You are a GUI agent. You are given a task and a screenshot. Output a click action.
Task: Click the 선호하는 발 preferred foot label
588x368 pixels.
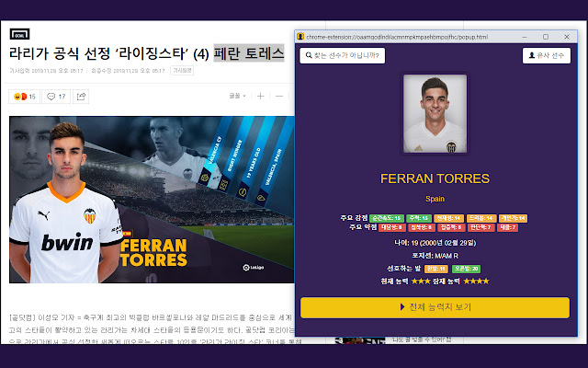click(404, 269)
